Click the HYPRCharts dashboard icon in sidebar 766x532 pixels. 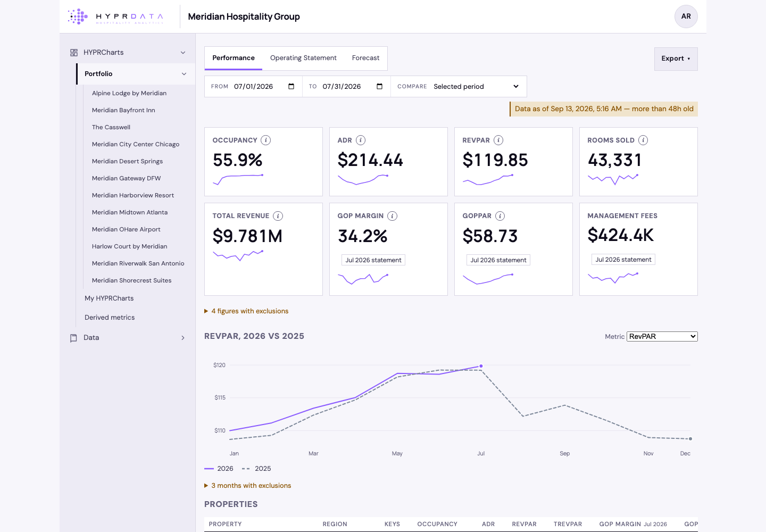point(74,53)
